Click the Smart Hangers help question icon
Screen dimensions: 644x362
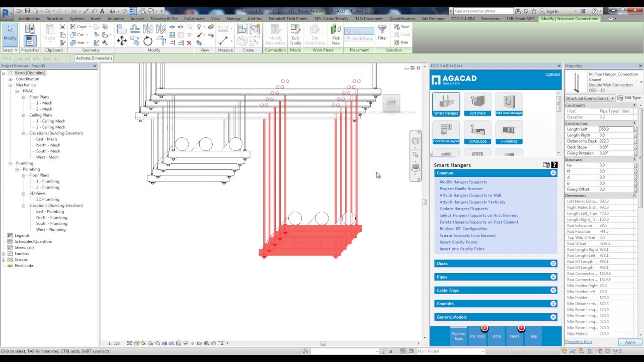554,165
